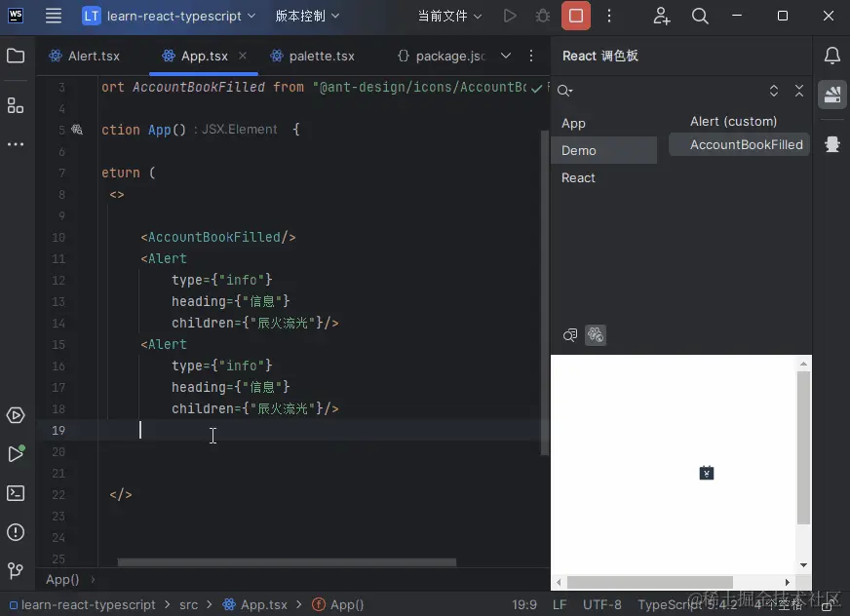Open editor tab options menu
850x616 pixels.
tap(530, 56)
